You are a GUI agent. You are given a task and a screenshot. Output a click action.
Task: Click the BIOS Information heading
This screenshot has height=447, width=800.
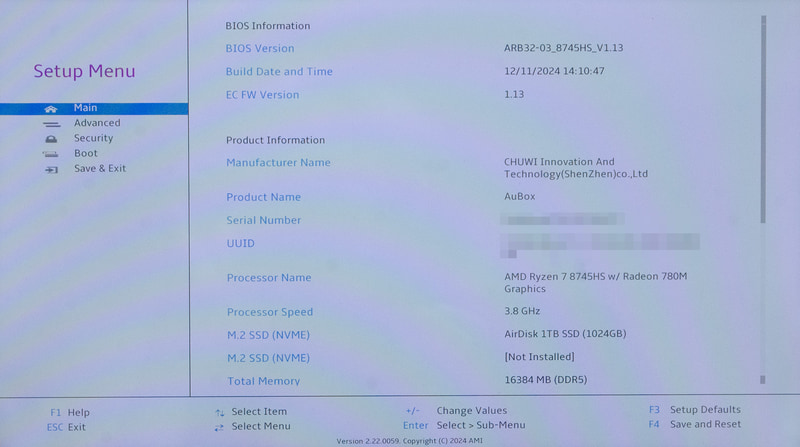pos(268,26)
